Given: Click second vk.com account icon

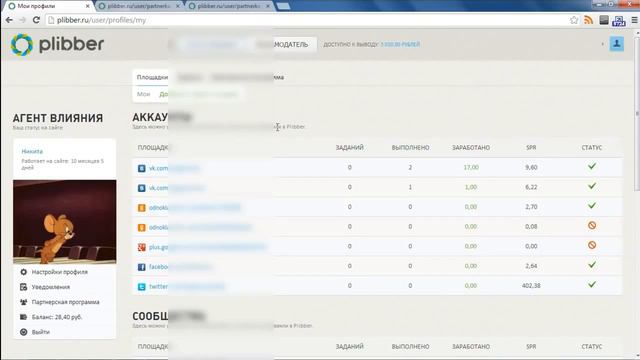Looking at the screenshot, I should [x=142, y=188].
